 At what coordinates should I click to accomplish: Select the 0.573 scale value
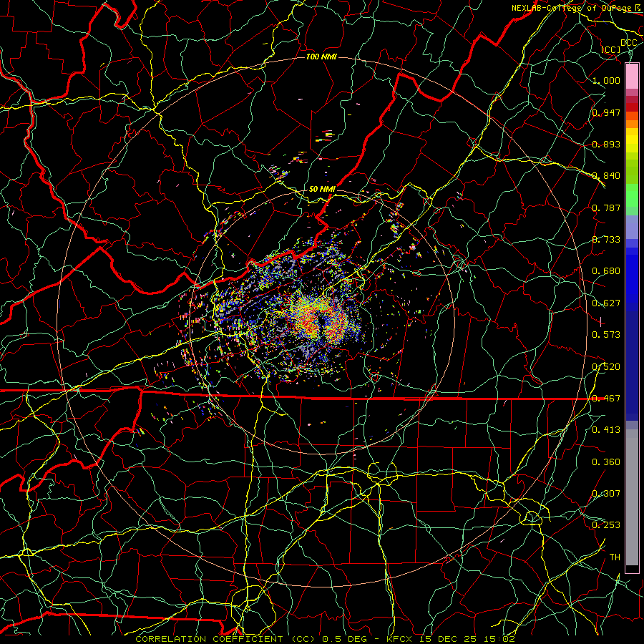click(606, 335)
